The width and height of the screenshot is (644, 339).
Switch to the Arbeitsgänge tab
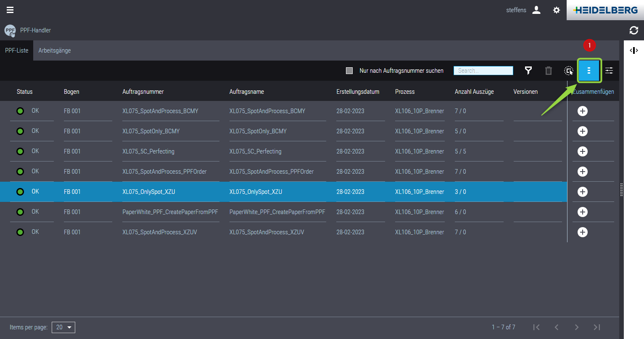(x=55, y=50)
